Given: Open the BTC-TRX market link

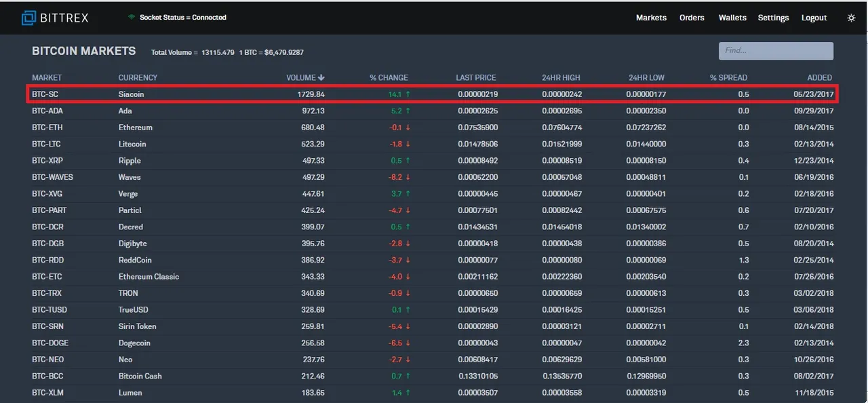Looking at the screenshot, I should 47,293.
